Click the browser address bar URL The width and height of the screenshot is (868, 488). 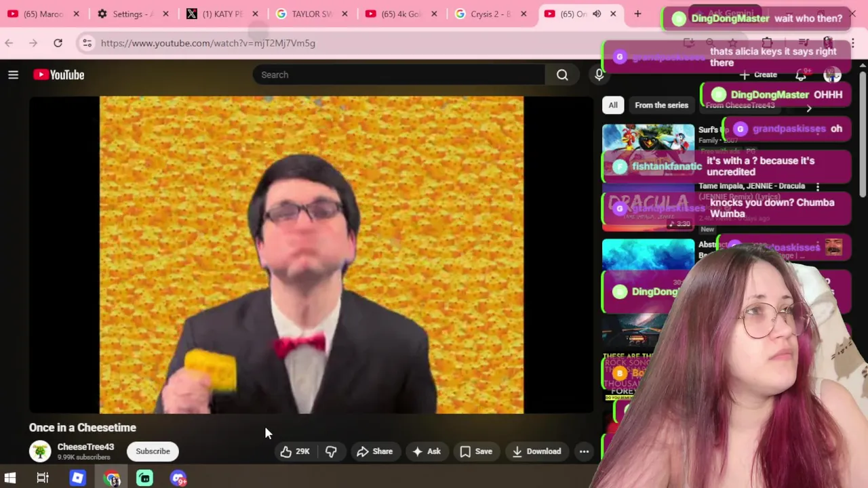tap(208, 43)
